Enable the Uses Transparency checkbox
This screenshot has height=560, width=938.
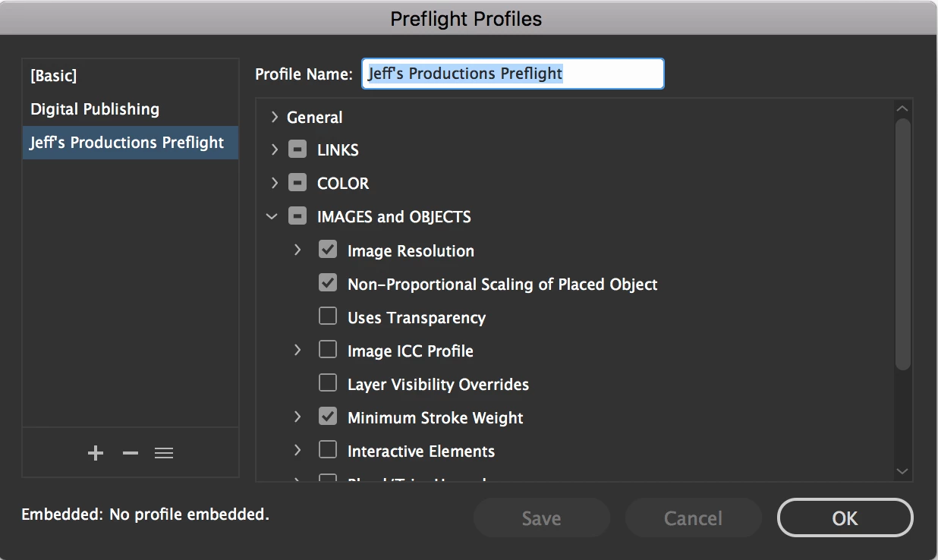328,316
